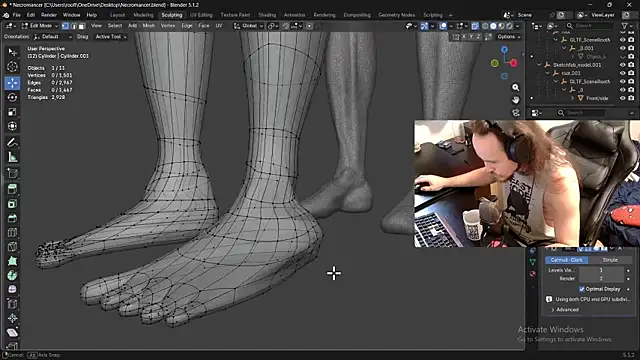Collapse the root.001 tree item
Image resolution: width=640 pixels, height=360 pixels.
[x=548, y=73]
